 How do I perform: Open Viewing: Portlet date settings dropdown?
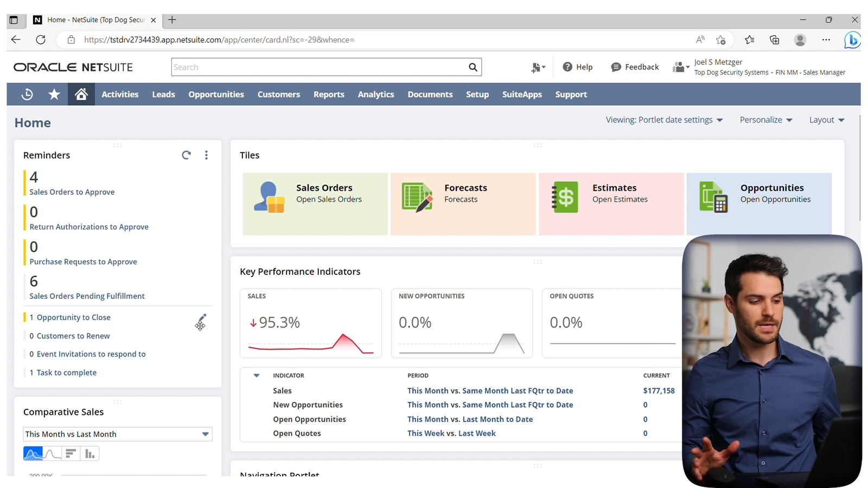point(664,120)
